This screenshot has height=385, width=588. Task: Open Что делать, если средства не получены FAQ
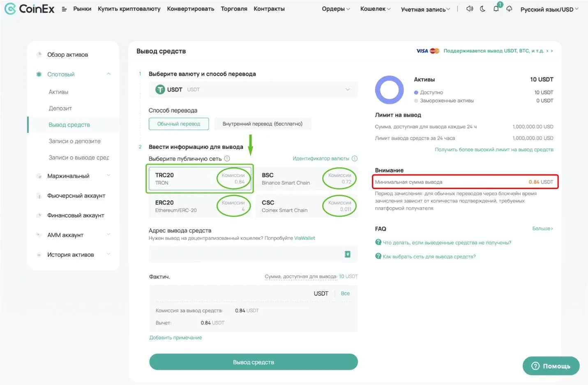pyautogui.click(x=447, y=243)
